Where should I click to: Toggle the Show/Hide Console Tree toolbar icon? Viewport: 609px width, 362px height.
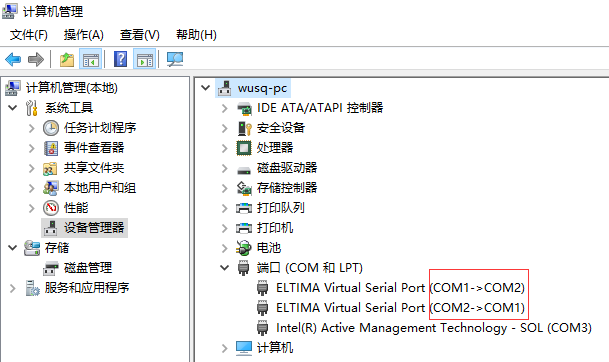pos(90,59)
